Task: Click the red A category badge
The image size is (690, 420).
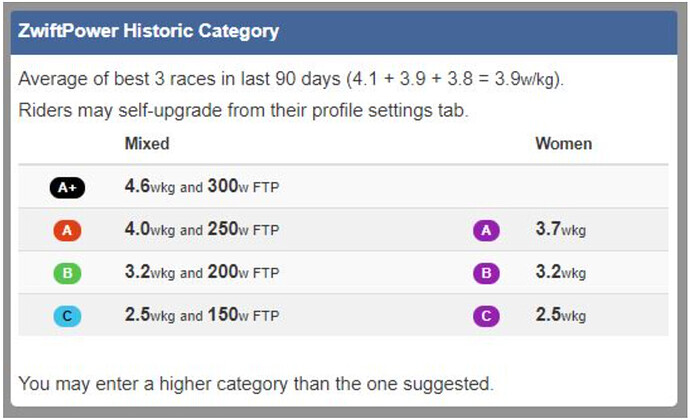Action: coord(67,230)
